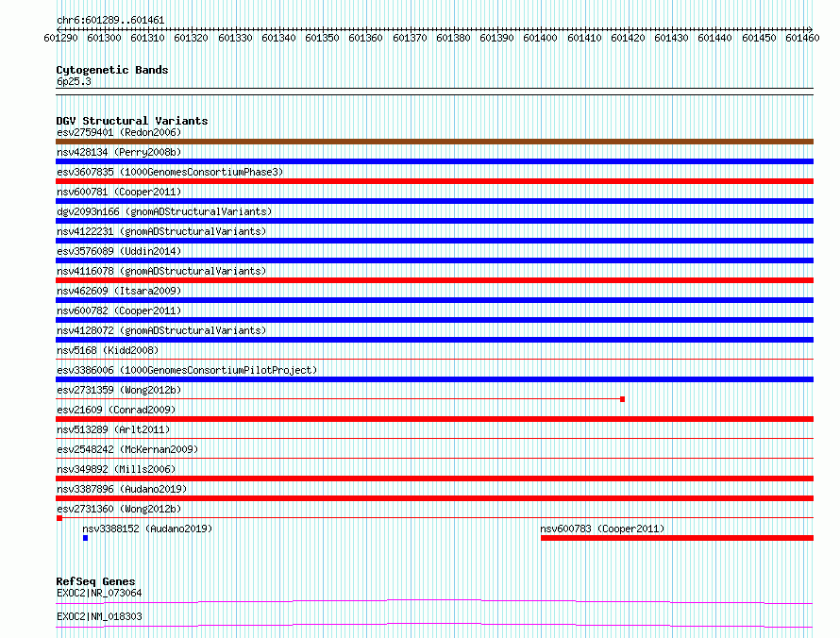Click esv3386006 (1000GenomesConsortiumPilotProject) label

(187, 370)
